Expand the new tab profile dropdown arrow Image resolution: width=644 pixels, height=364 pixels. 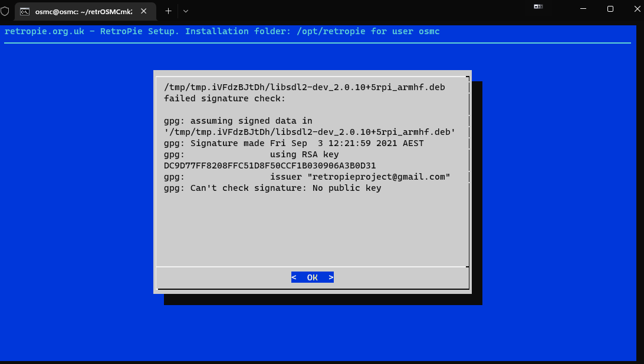[186, 11]
